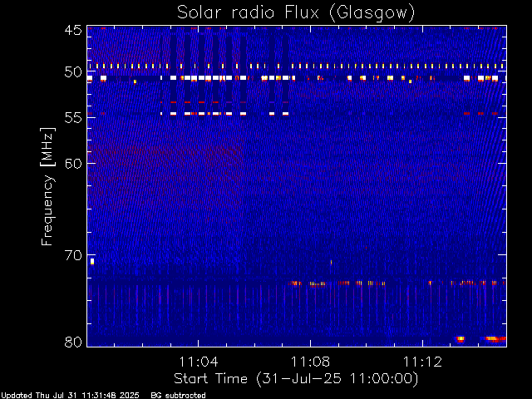Click the bright burst near 80 MHz at lower right

point(495,338)
